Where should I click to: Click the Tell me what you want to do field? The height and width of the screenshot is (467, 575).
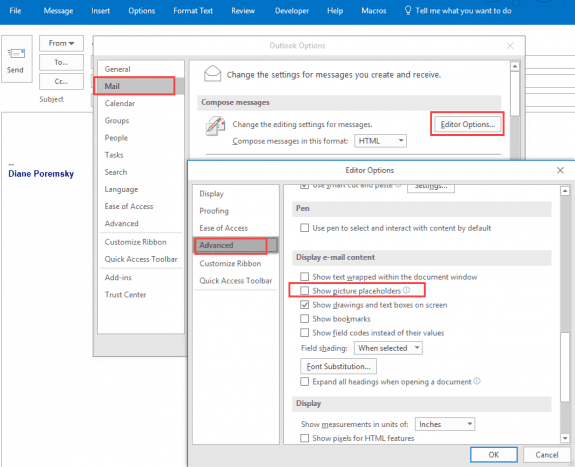(463, 11)
